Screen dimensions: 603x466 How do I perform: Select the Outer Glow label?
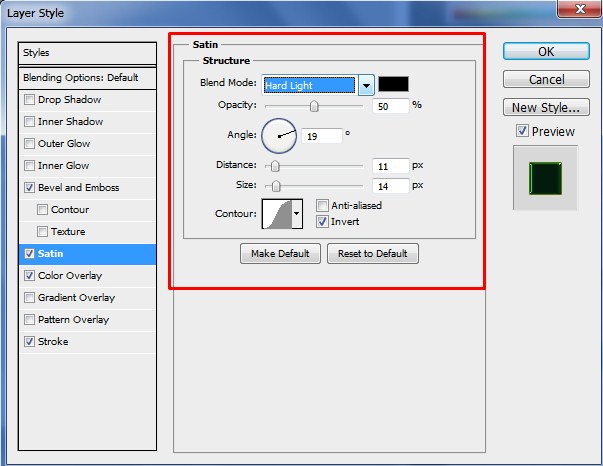pyautogui.click(x=64, y=143)
